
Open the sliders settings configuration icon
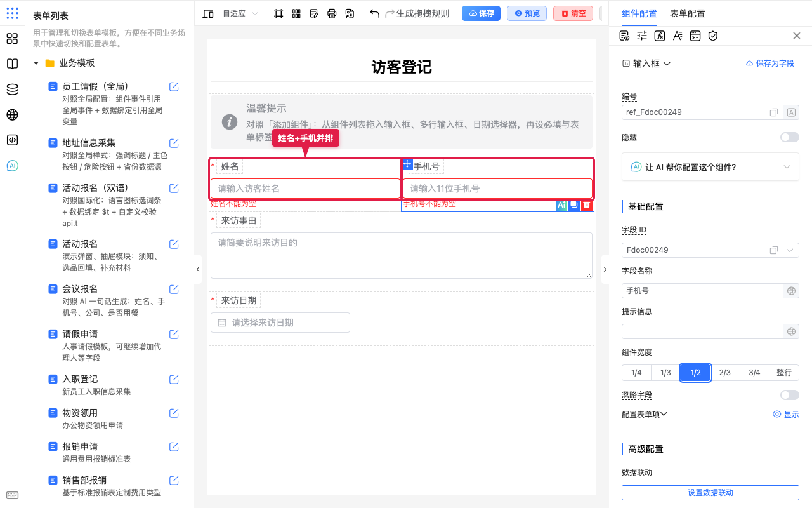pos(642,36)
